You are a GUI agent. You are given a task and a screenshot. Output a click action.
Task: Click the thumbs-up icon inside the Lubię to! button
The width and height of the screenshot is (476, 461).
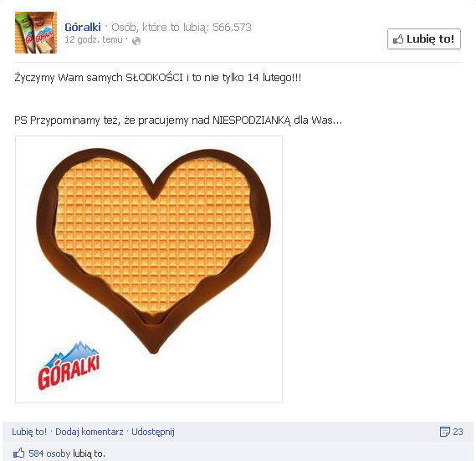coord(398,39)
